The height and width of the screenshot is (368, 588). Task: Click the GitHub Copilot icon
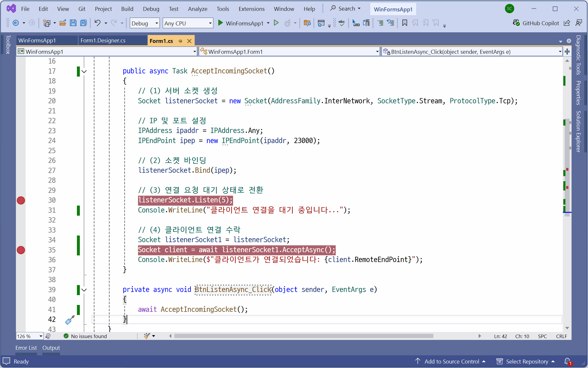(516, 23)
